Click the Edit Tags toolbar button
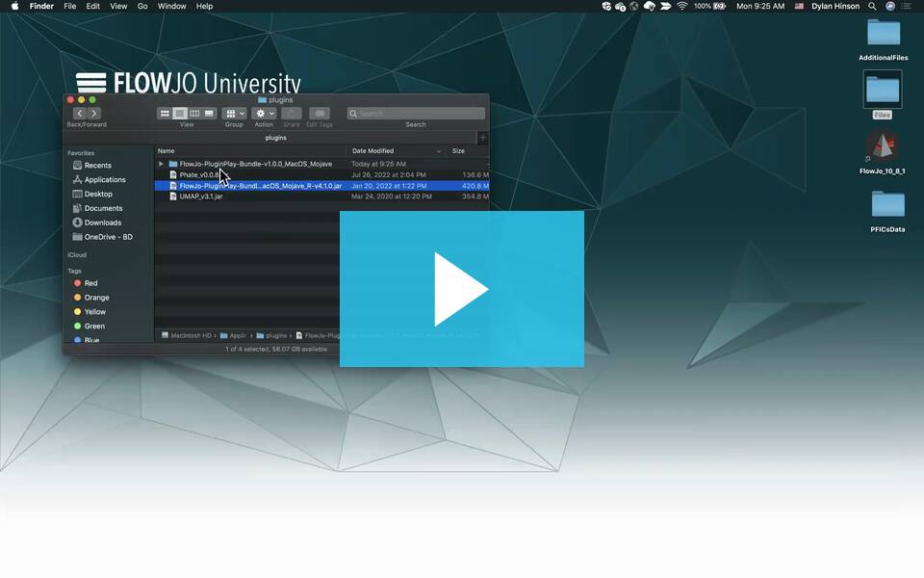Viewport: 924px width, 578px height. pyautogui.click(x=320, y=114)
